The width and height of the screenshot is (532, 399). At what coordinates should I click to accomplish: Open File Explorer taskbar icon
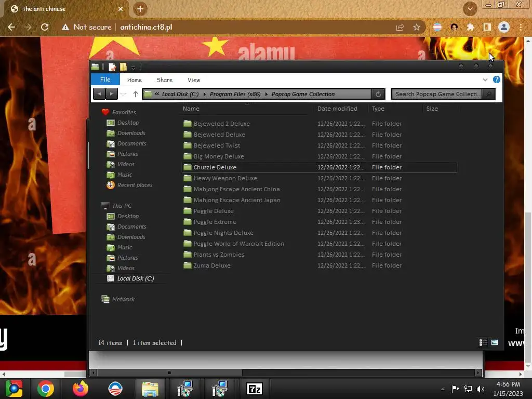pos(150,389)
